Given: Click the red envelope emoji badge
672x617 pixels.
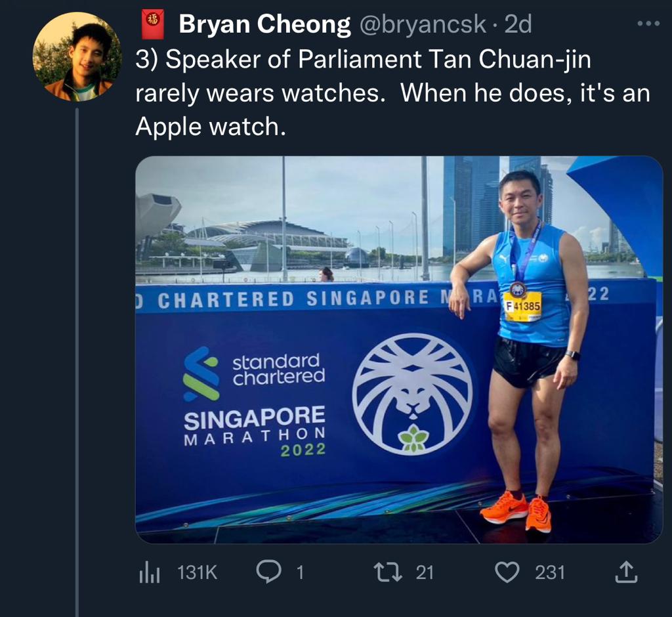Looking at the screenshot, I should pos(152,24).
